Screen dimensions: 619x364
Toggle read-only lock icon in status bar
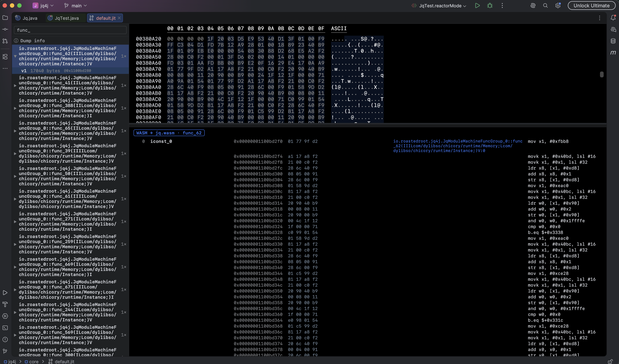tap(610, 361)
